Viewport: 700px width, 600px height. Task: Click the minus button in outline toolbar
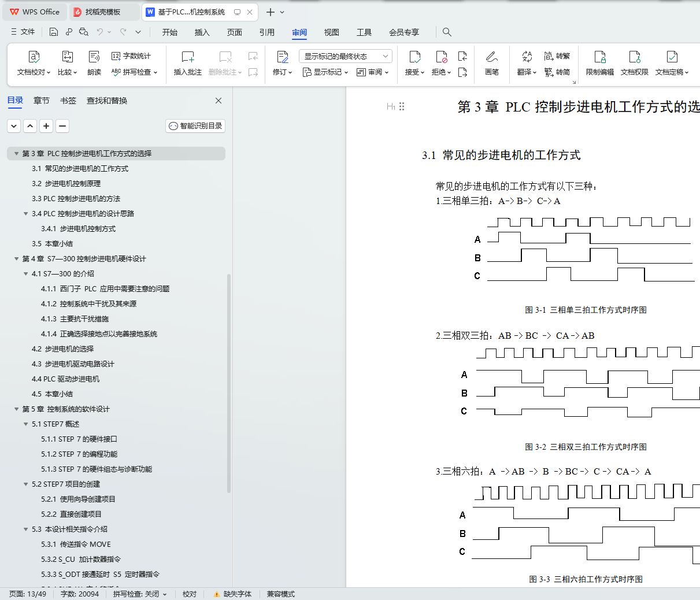pos(62,126)
